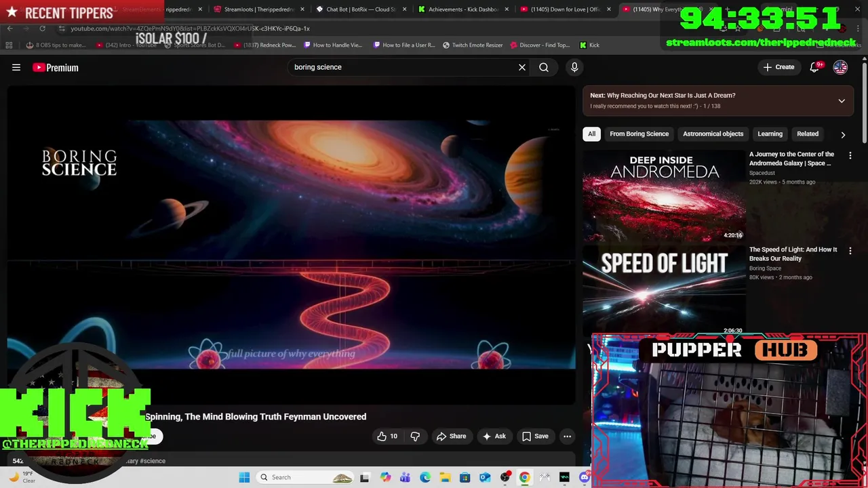Screen dimensions: 868x488
Task: Select the Astronomical objects chip
Action: (713, 134)
